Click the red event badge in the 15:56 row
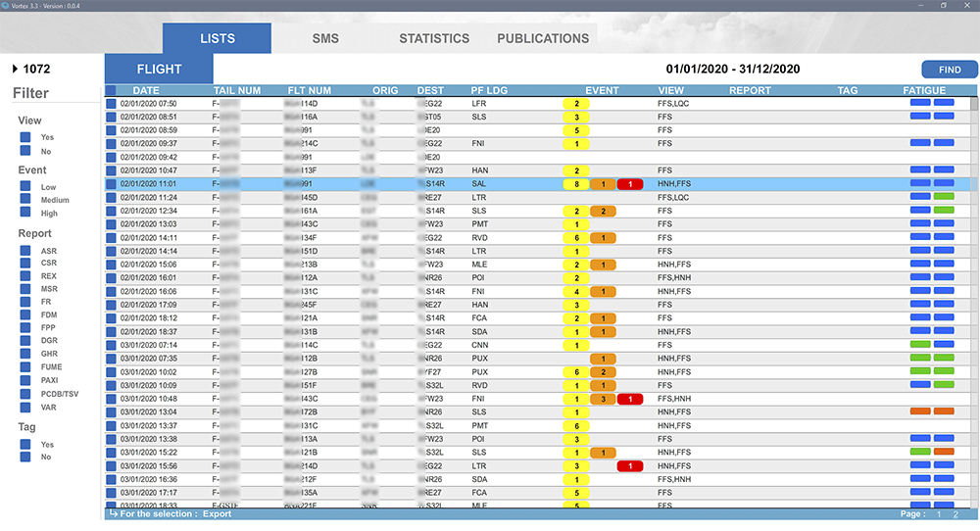 pos(630,466)
